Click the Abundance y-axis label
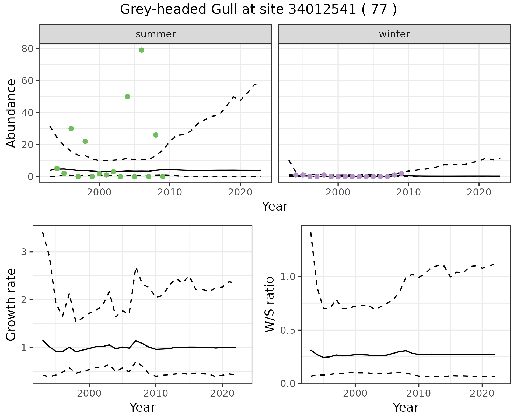 pos(11,113)
